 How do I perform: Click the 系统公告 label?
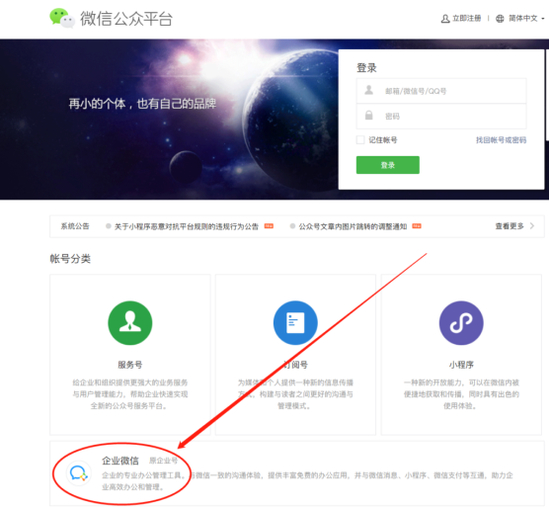click(75, 226)
